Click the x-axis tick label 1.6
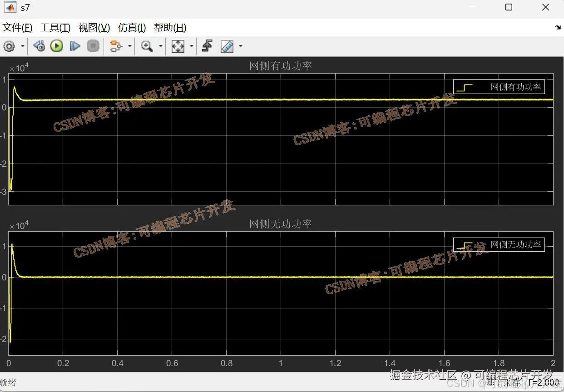The height and width of the screenshot is (392, 564). 444,363
